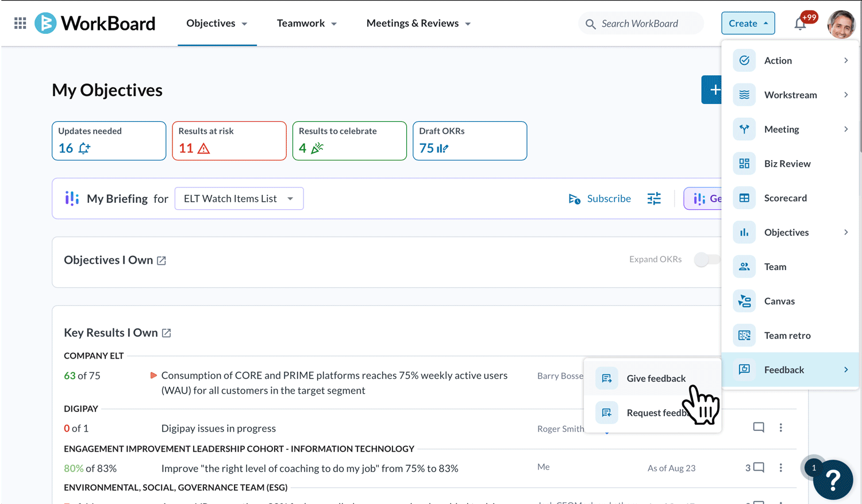The height and width of the screenshot is (504, 862).
Task: Click the Give feedback icon
Action: (607, 378)
